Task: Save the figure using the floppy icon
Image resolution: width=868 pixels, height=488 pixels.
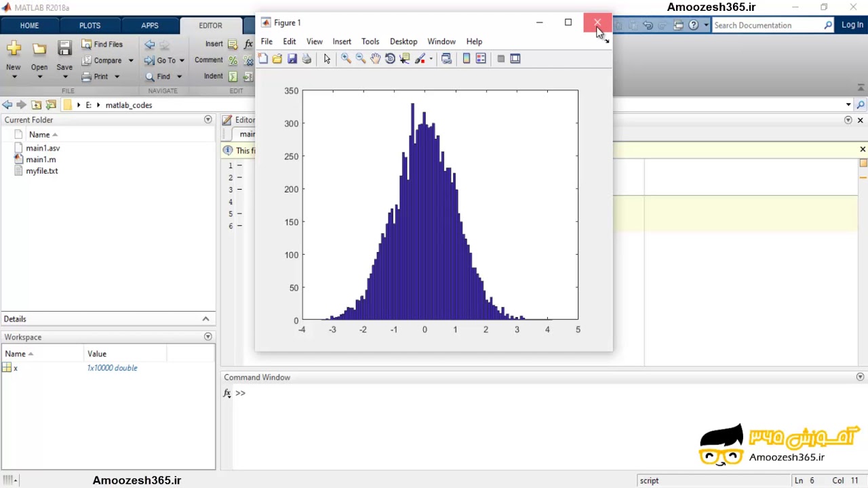Action: coord(292,59)
